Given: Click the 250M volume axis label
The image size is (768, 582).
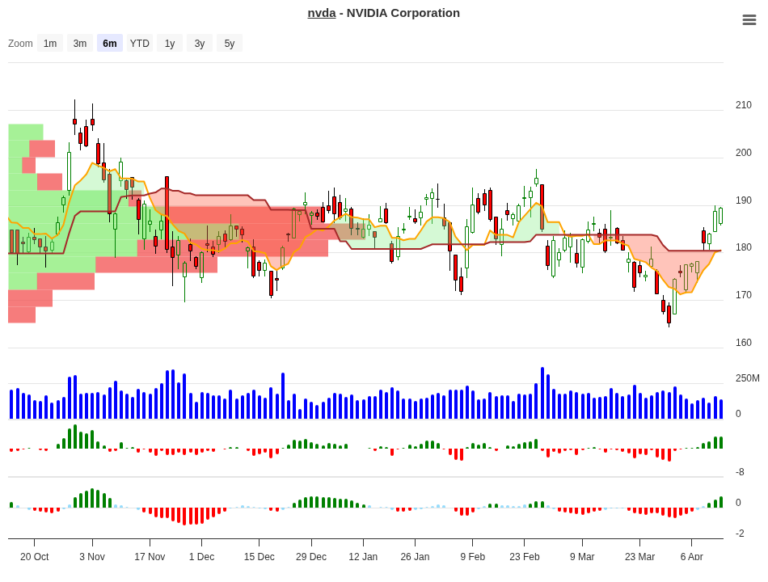Looking at the screenshot, I should 747,378.
